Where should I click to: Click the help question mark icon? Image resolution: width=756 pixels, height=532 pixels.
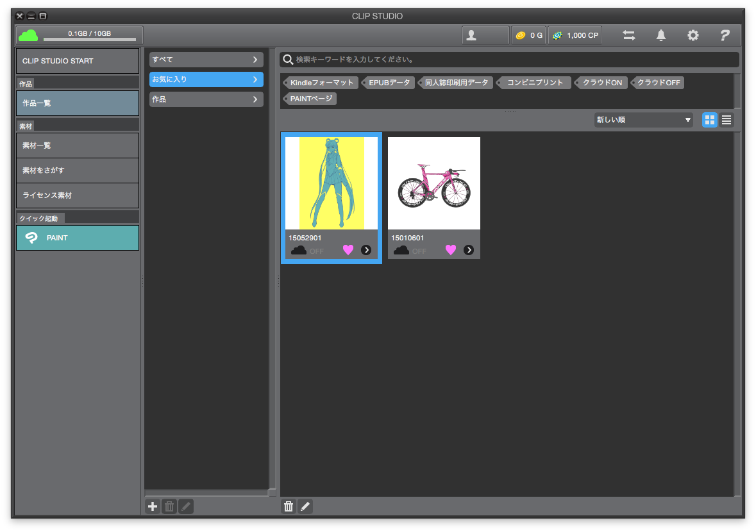[725, 36]
